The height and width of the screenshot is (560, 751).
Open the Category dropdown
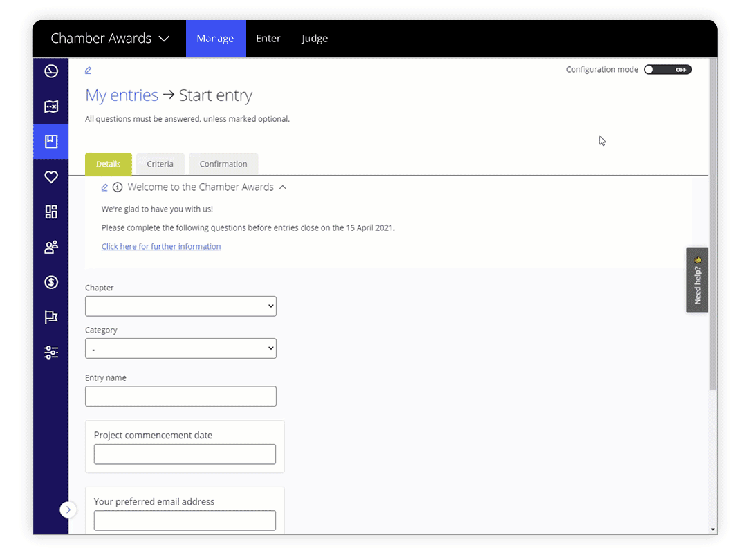pyautogui.click(x=180, y=348)
